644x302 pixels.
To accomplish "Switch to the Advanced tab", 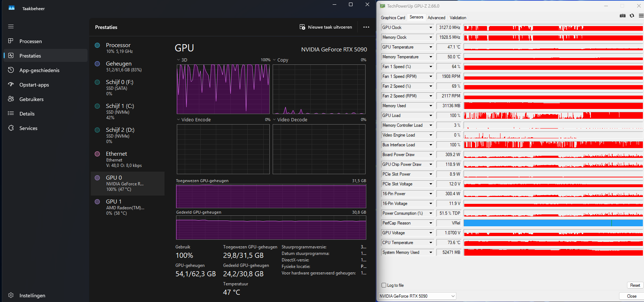I will pyautogui.click(x=436, y=18).
